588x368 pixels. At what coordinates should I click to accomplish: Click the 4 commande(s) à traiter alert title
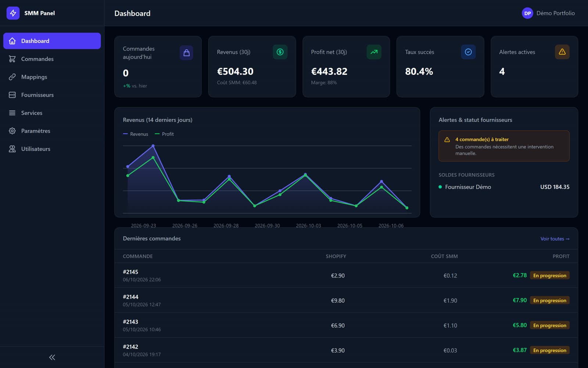pos(482,139)
